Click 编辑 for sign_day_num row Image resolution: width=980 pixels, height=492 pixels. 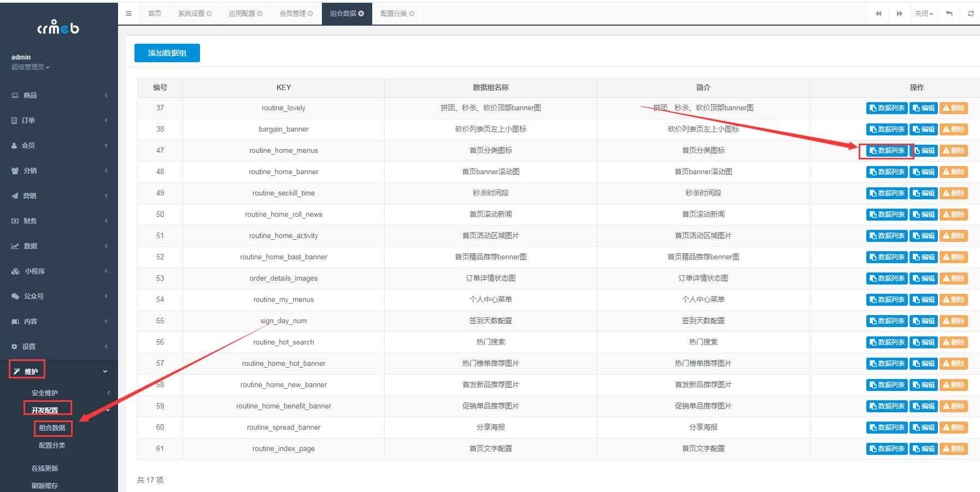click(x=924, y=321)
